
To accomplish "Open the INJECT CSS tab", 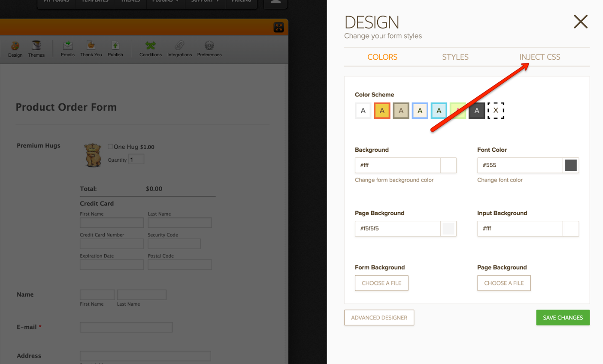I will click(x=540, y=57).
